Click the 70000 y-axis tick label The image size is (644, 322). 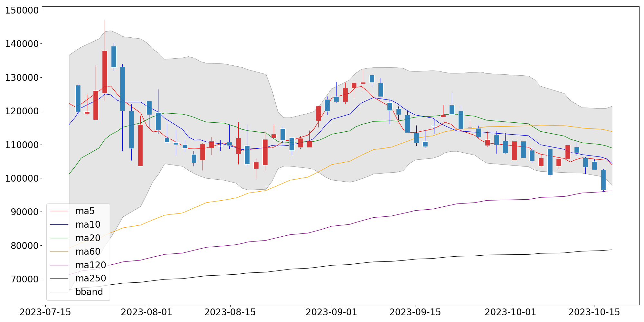click(x=25, y=279)
